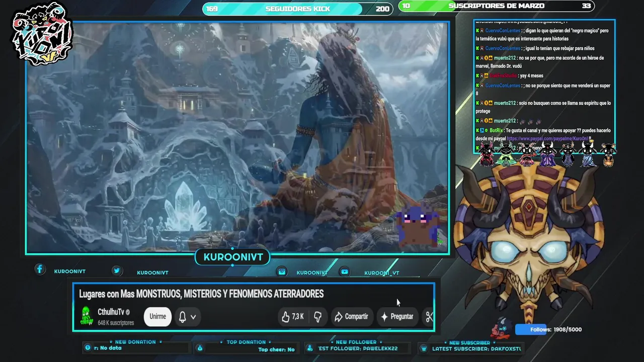Click the Compartir share button
Image resolution: width=644 pixels, height=362 pixels.
click(x=351, y=317)
